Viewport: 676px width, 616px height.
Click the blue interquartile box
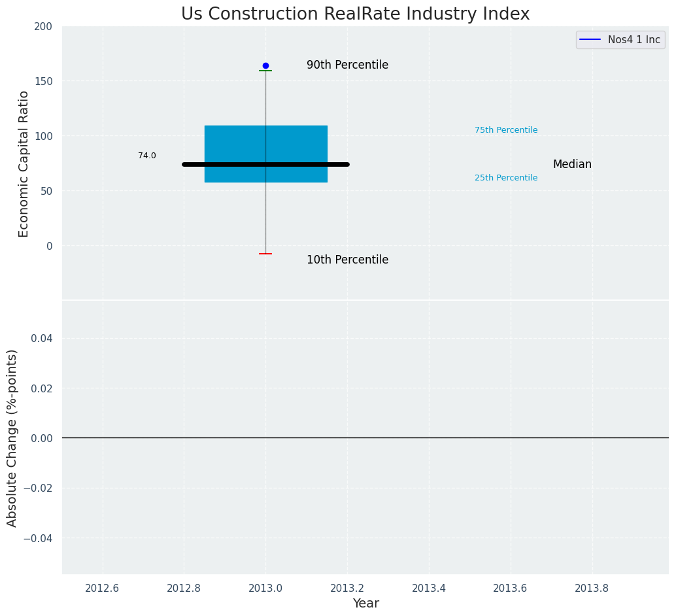[x=266, y=154]
